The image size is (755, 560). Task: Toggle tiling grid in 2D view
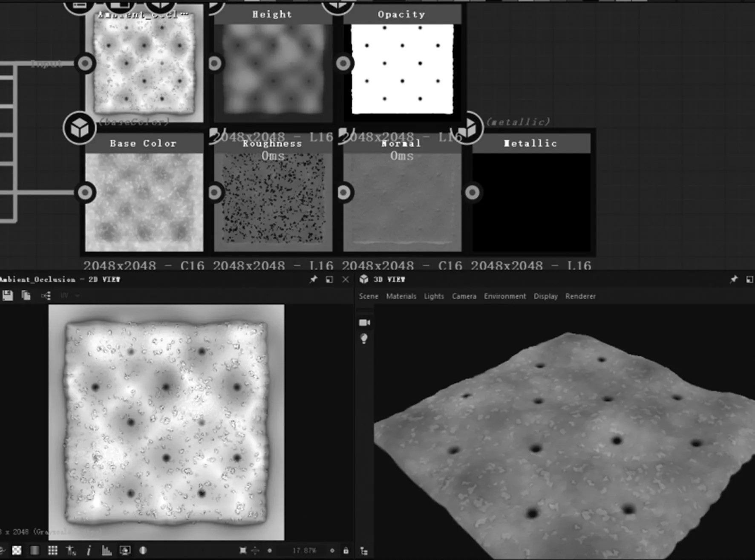(x=53, y=550)
